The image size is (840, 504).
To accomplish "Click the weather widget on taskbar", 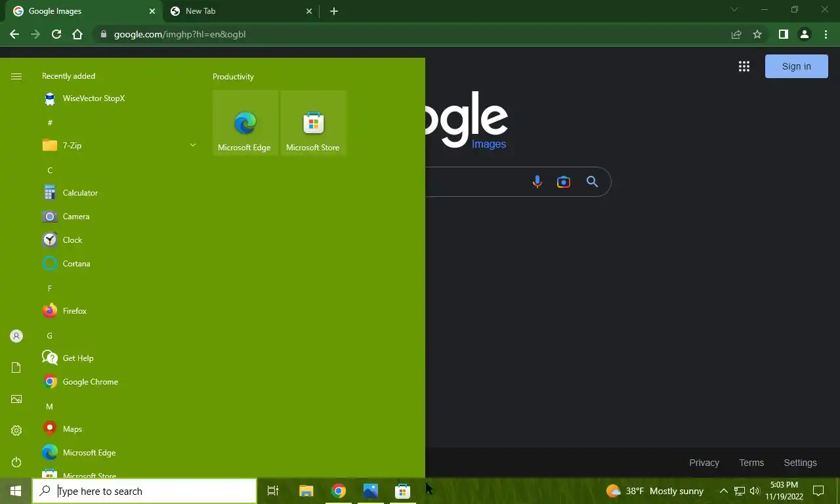I will point(655,491).
